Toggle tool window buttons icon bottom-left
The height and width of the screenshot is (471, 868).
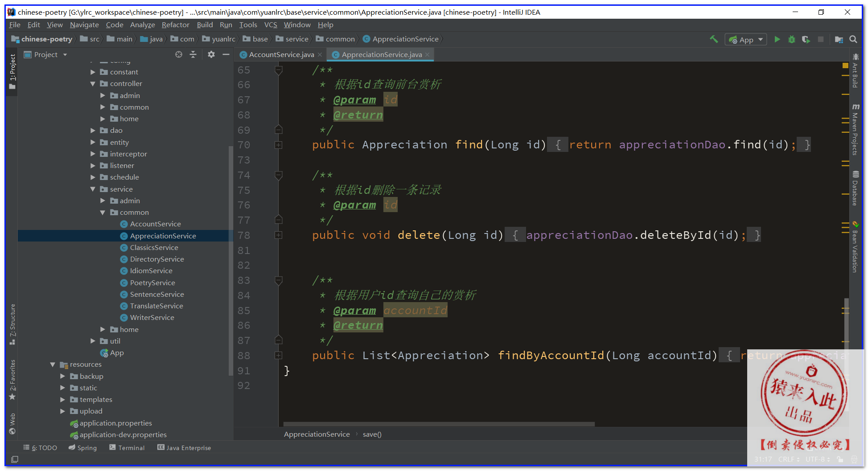(x=15, y=459)
